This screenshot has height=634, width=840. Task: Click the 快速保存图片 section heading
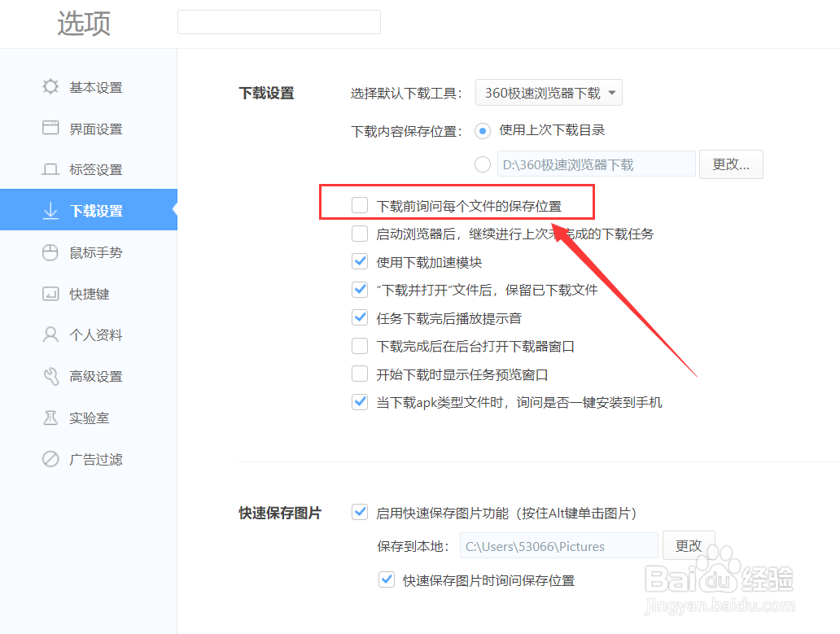(280, 513)
